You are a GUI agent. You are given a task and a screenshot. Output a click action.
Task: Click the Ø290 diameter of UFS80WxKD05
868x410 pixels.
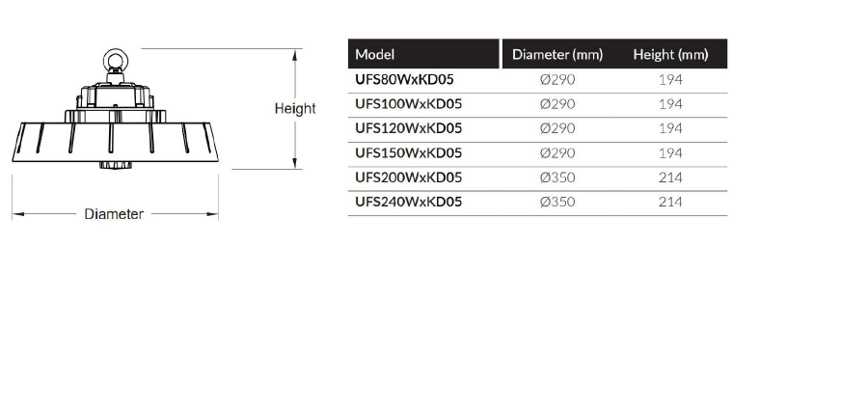click(x=557, y=80)
